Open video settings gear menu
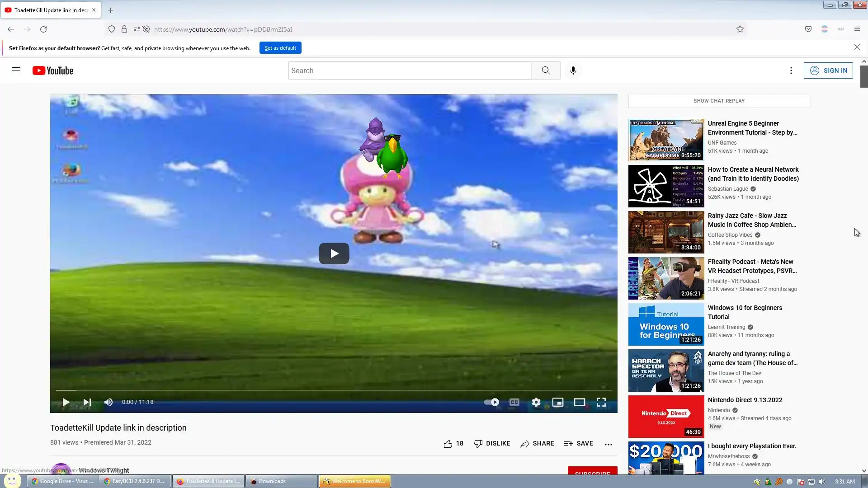The height and width of the screenshot is (488, 868). coord(536,402)
